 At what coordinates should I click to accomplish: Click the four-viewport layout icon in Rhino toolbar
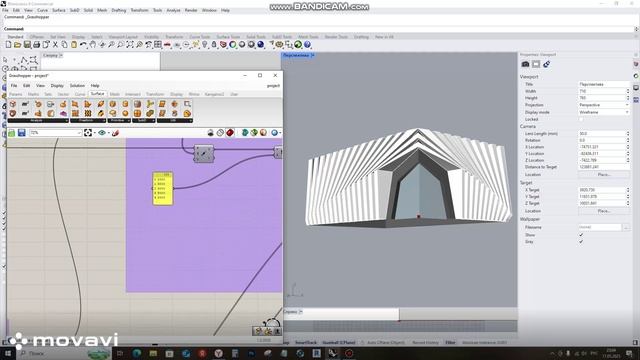158,44
